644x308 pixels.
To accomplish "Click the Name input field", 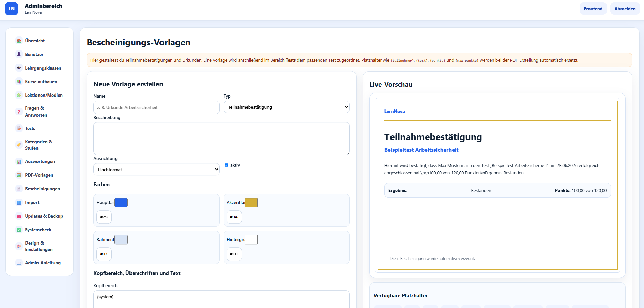I will (156, 107).
